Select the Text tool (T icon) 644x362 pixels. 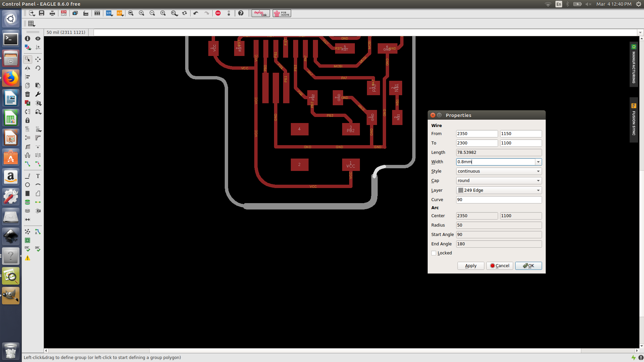click(38, 176)
